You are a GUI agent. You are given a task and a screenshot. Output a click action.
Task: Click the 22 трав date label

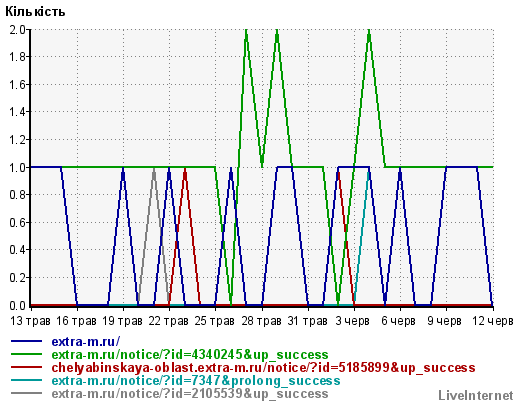(x=169, y=321)
